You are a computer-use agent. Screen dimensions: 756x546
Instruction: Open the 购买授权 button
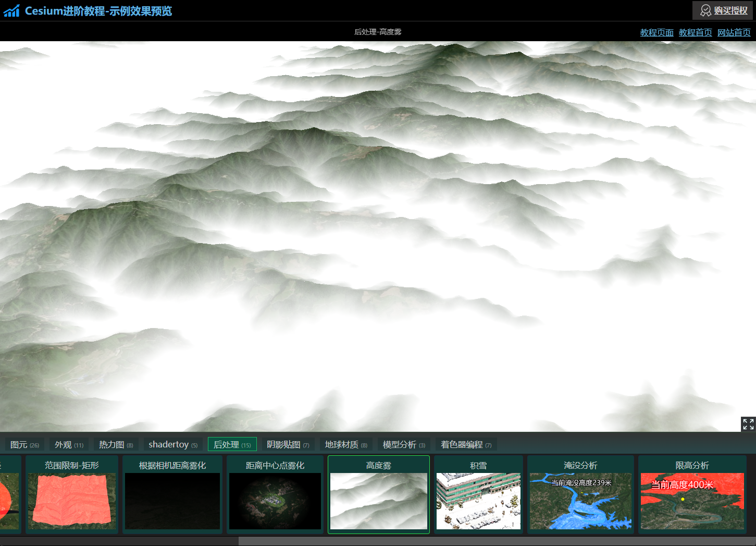coord(723,10)
